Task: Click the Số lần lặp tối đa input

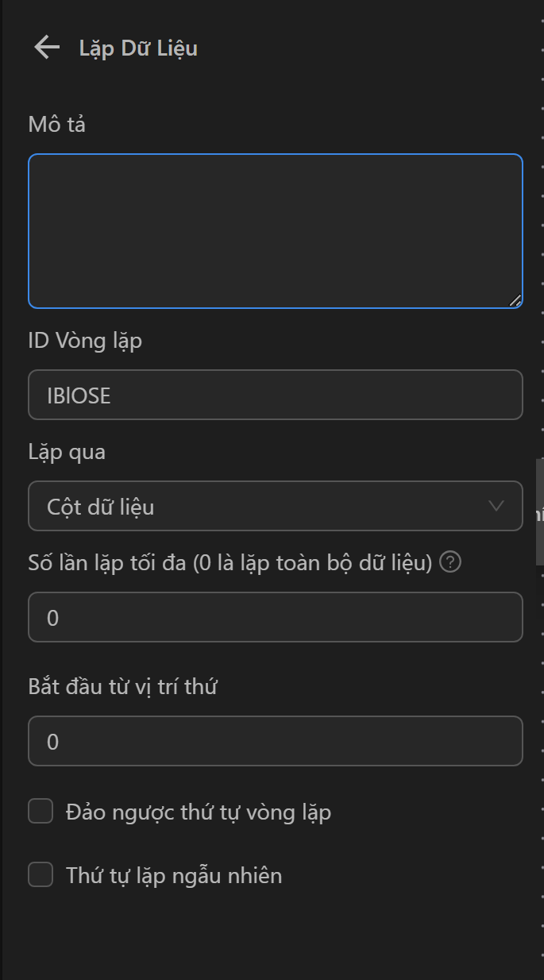Action: [x=275, y=617]
